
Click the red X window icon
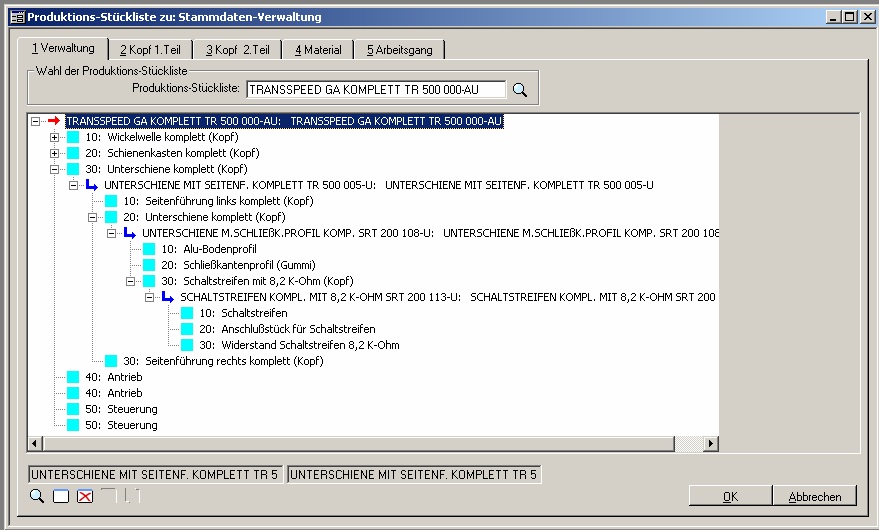[x=85, y=496]
